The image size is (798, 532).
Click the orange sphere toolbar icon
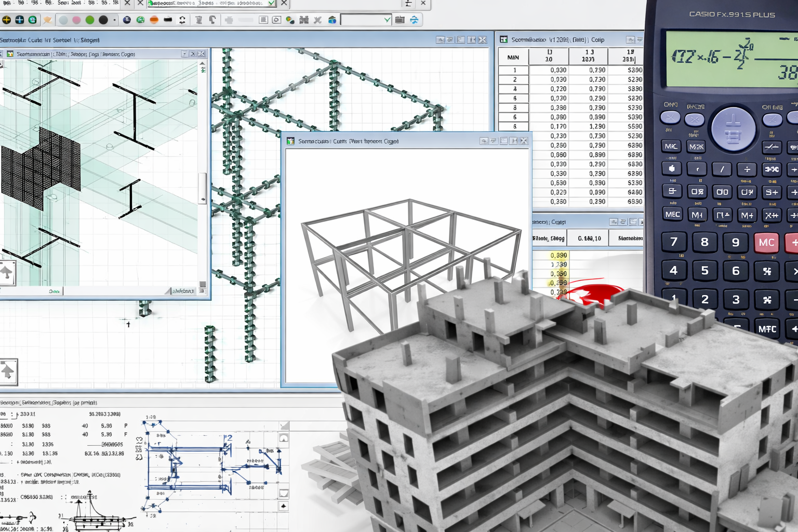click(154, 20)
